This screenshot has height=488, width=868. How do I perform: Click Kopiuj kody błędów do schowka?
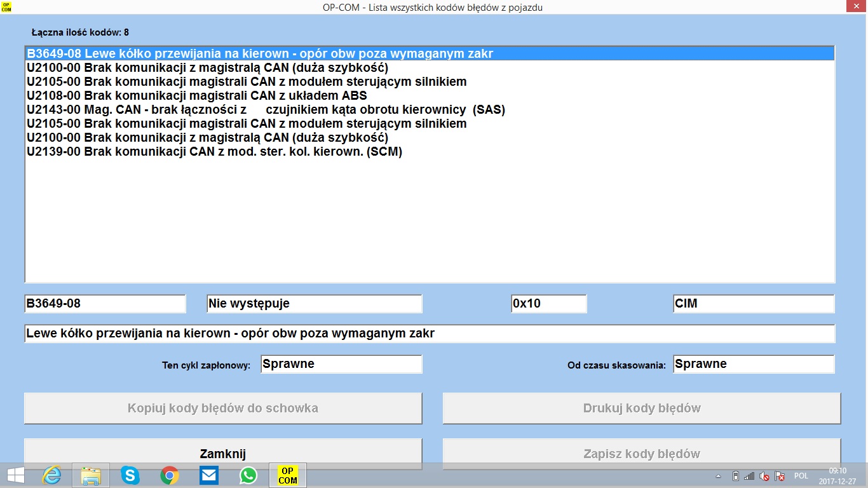pos(223,408)
